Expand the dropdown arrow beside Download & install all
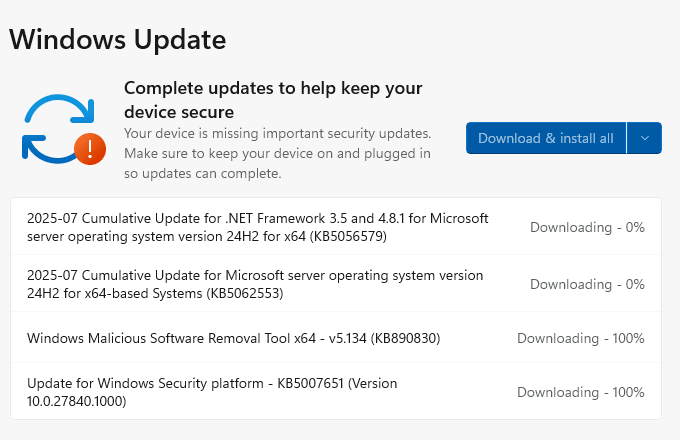Viewport: 680px width, 440px height. (x=645, y=138)
